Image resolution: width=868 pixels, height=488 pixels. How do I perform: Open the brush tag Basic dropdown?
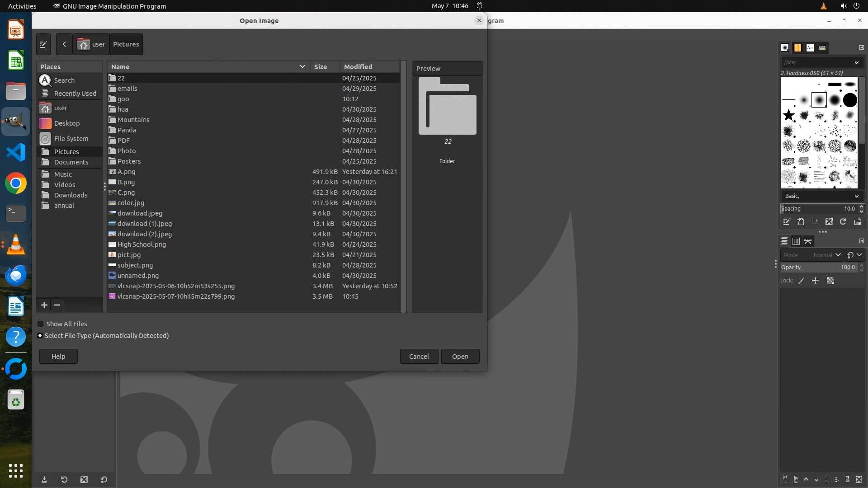[x=821, y=196]
